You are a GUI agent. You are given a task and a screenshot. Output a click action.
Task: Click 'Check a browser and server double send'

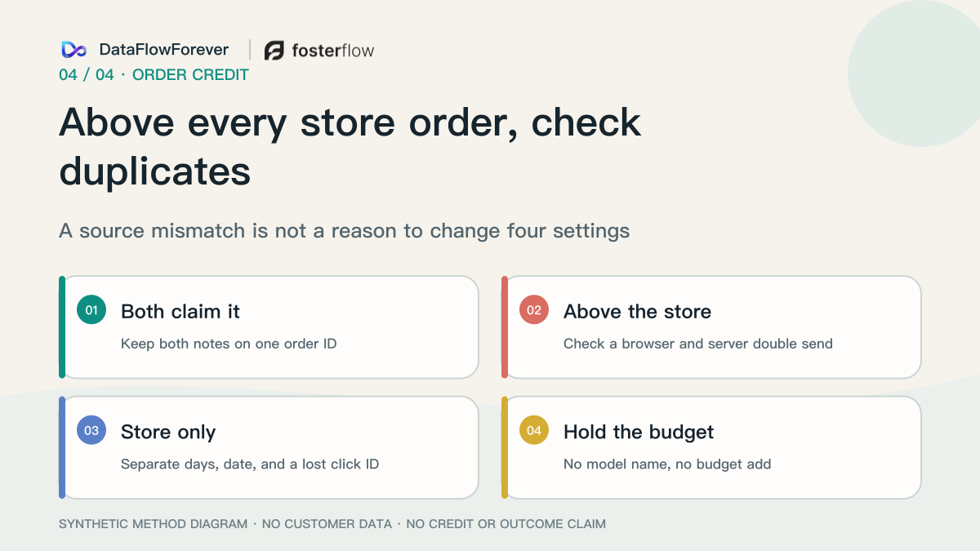(698, 344)
